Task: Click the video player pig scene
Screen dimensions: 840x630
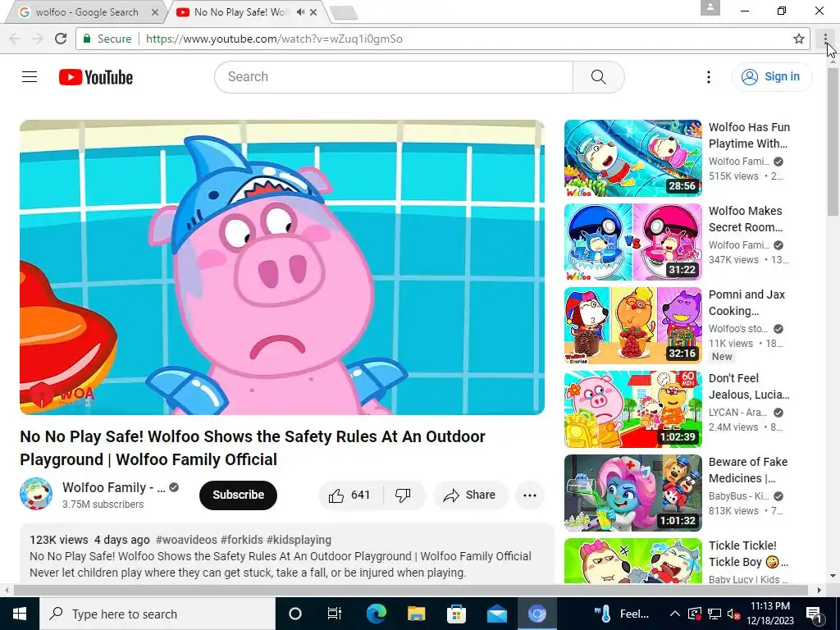Action: tap(282, 267)
